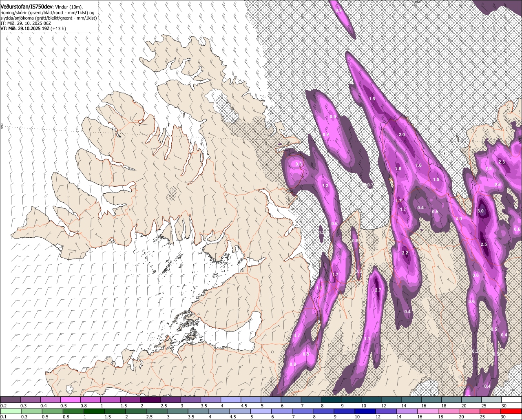Click the 3.0 precipitation value on the map

[x=480, y=211]
